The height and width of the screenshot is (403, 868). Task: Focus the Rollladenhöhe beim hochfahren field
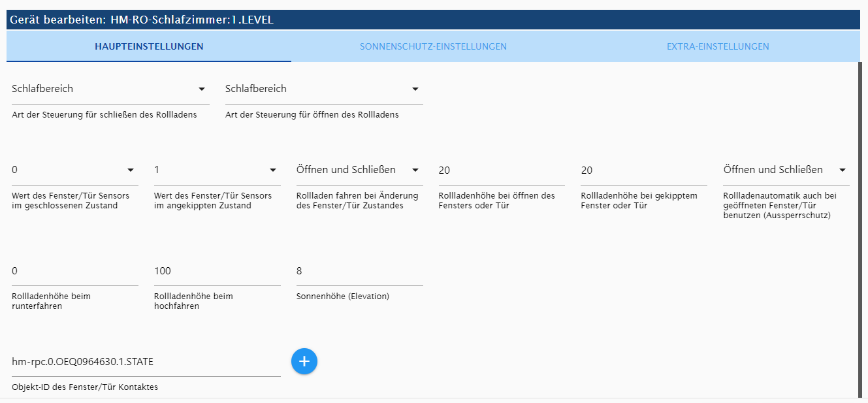tap(217, 271)
